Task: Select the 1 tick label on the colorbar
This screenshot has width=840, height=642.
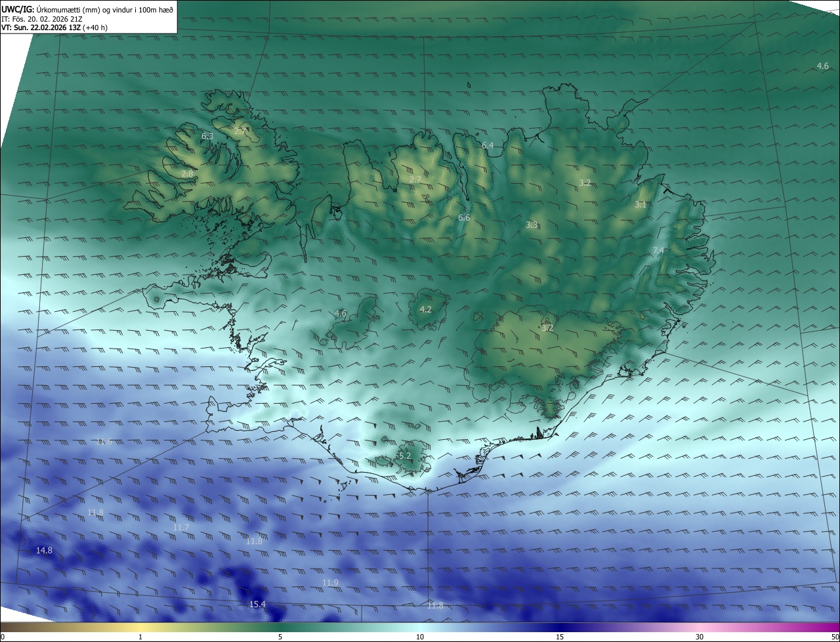Action: point(140,637)
